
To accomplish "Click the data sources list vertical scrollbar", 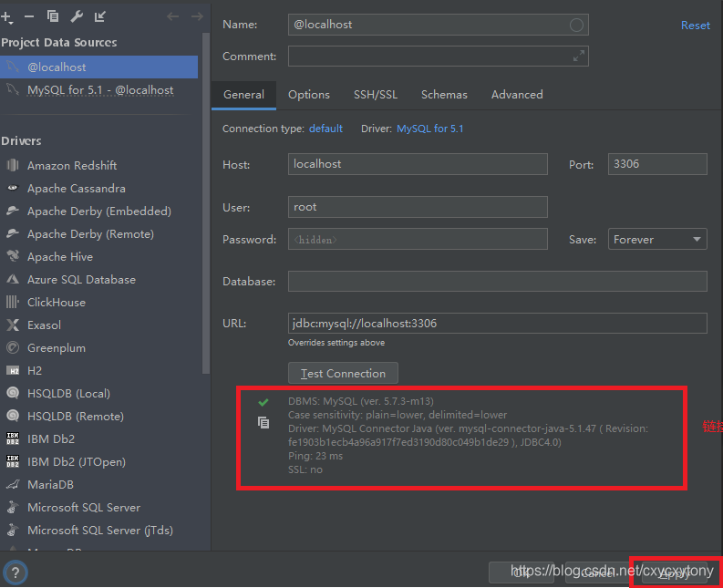I will tap(206, 203).
